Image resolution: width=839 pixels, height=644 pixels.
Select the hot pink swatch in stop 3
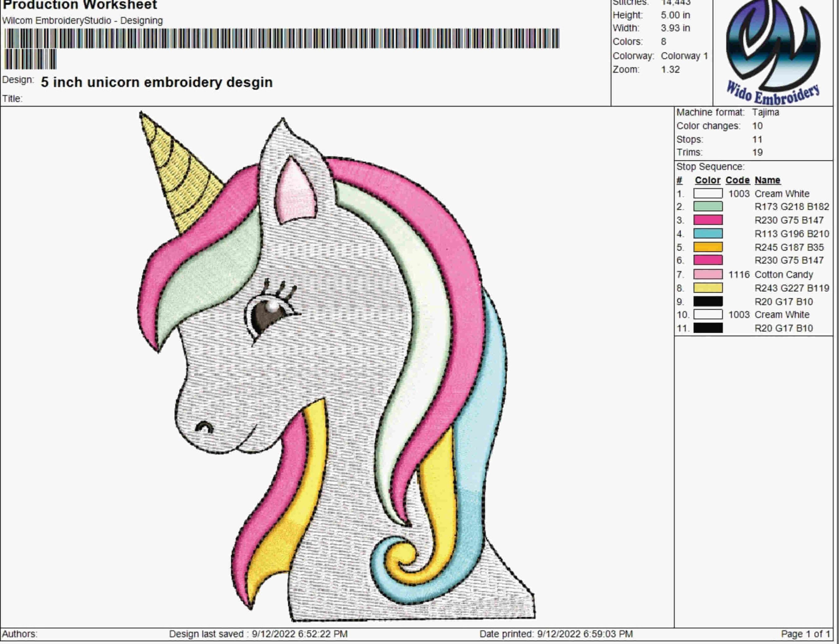click(x=708, y=220)
